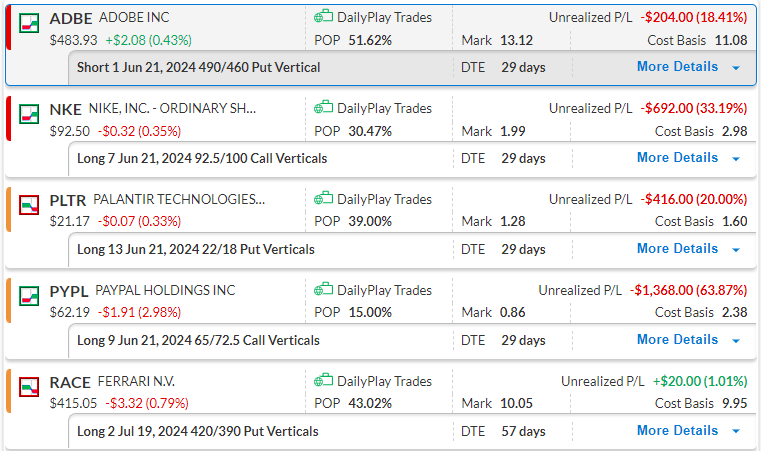
Task: Click the PLTR bearish chart icon
Action: 29,205
